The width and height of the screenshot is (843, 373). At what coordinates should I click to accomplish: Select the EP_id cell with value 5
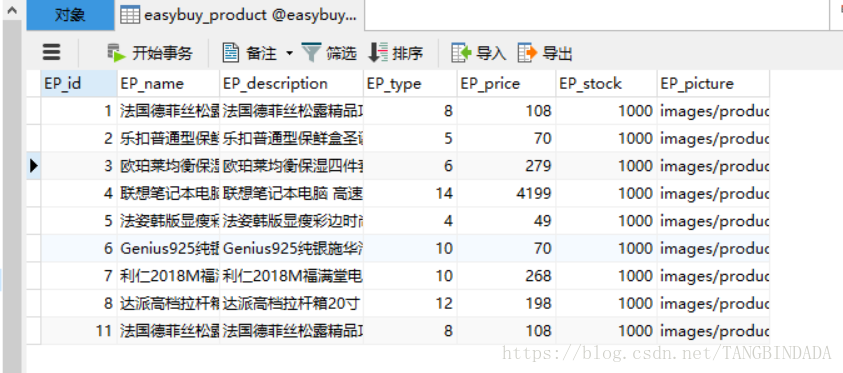tap(79, 220)
